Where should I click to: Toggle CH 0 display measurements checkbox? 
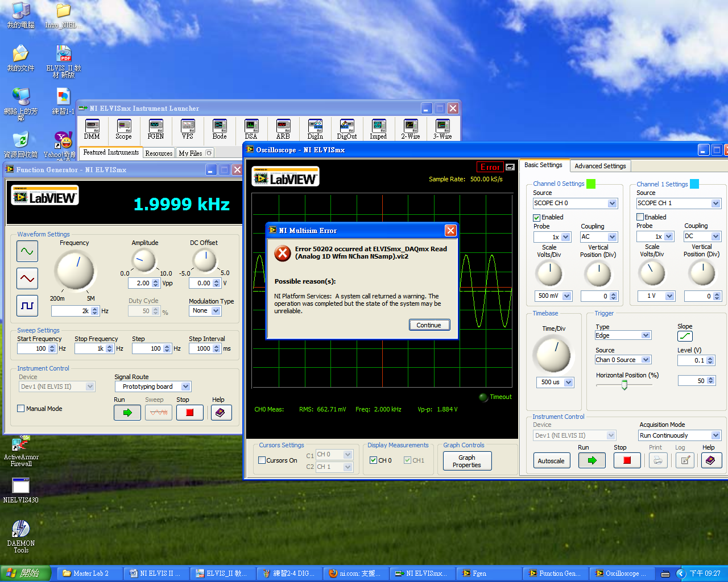(373, 460)
